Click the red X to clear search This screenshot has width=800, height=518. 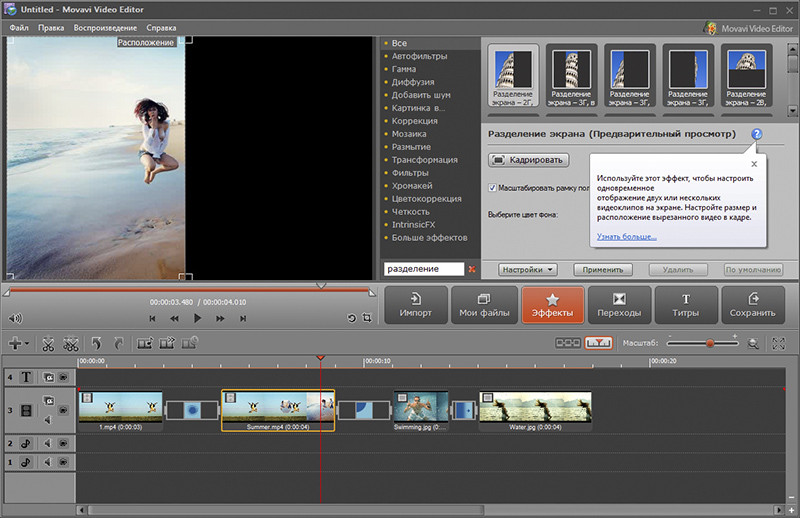pyautogui.click(x=472, y=269)
